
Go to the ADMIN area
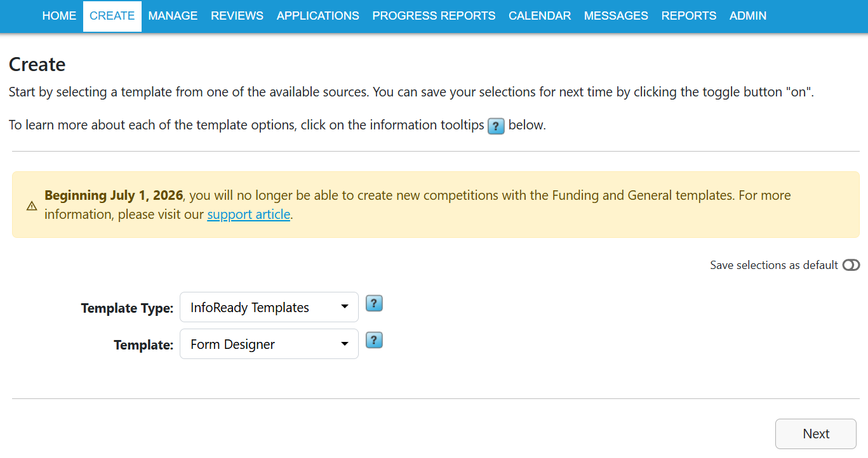tap(747, 16)
